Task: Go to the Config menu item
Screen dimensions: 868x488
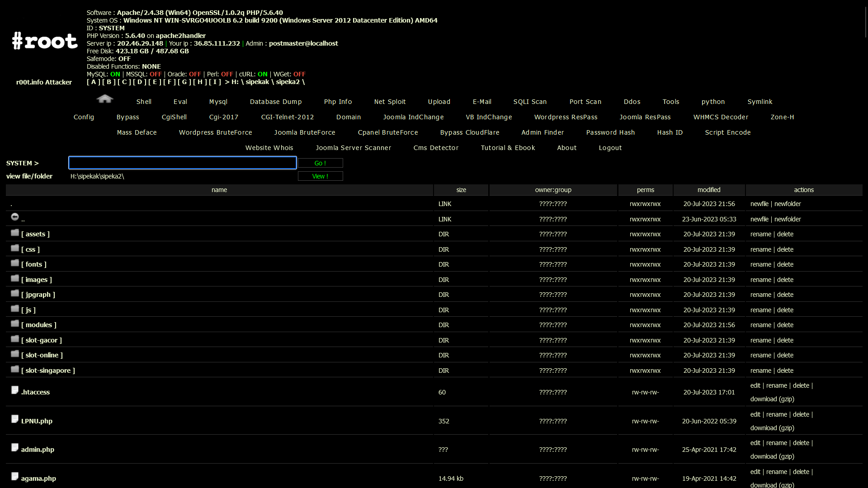Action: [84, 117]
